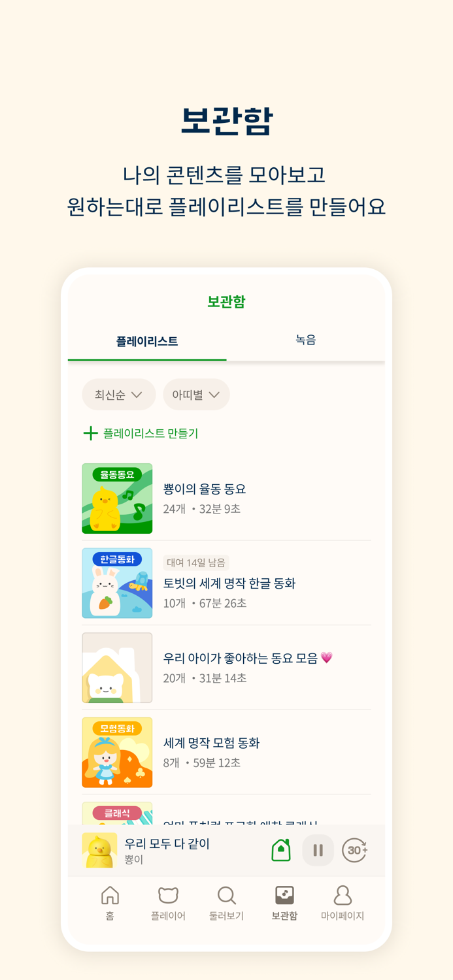Open the 아띠별 filter dropdown
This screenshot has width=453, height=980.
click(x=196, y=395)
